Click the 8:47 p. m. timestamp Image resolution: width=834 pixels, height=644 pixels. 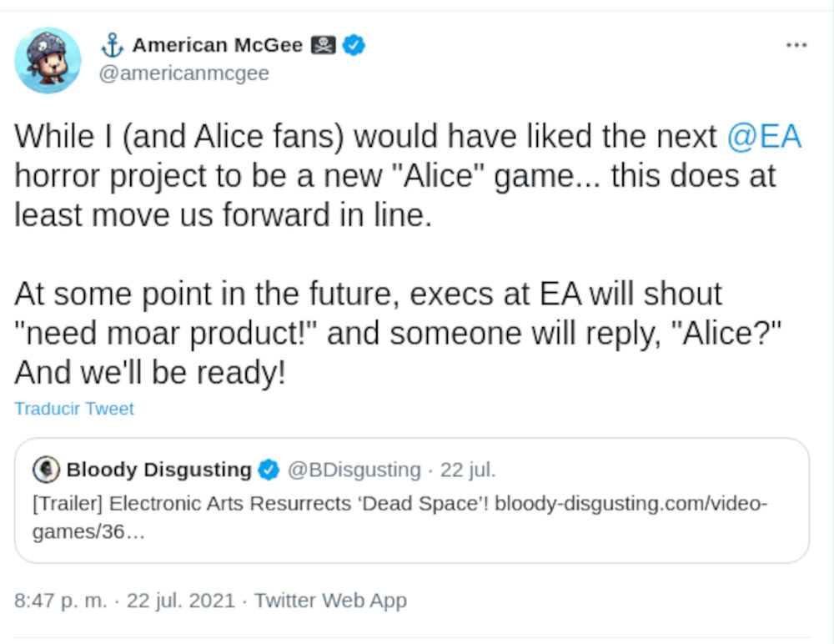(61, 600)
